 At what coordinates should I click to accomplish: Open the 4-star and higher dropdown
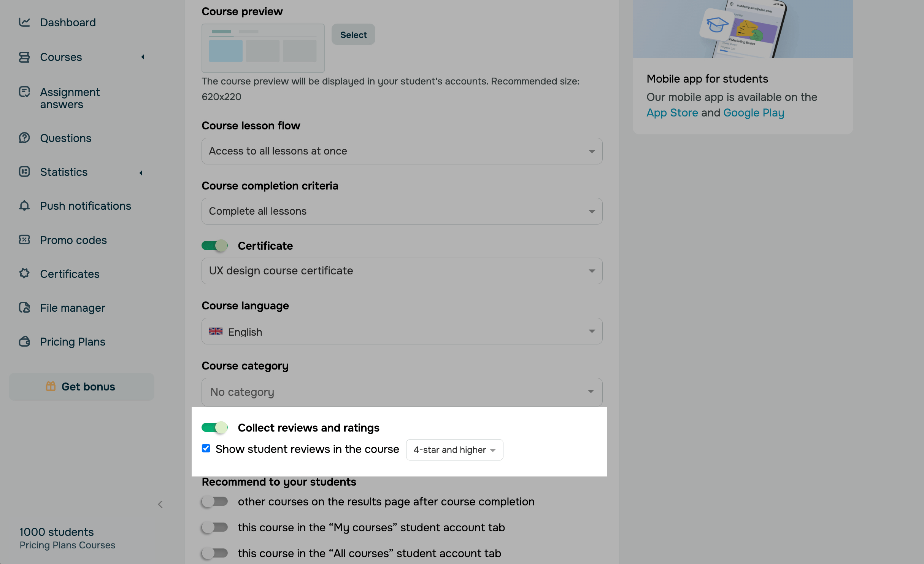pyautogui.click(x=454, y=450)
